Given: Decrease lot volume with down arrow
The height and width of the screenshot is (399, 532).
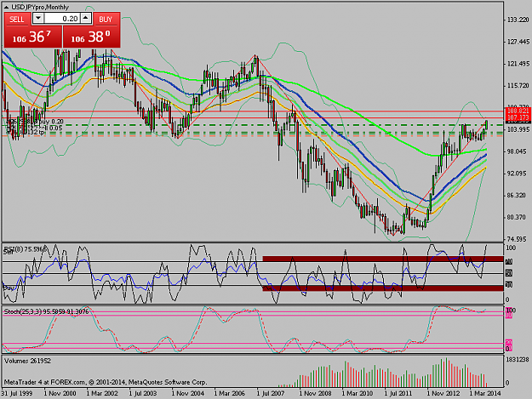Looking at the screenshot, I should coord(38,18).
